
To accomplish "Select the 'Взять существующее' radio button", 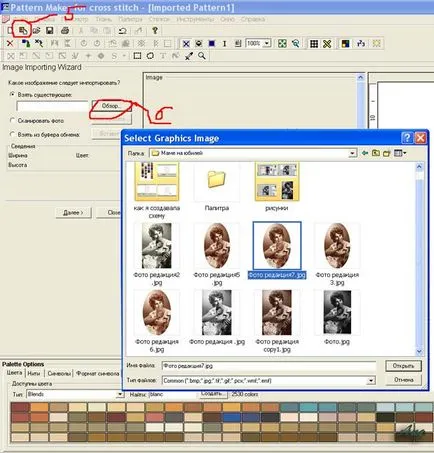I will click(x=13, y=95).
